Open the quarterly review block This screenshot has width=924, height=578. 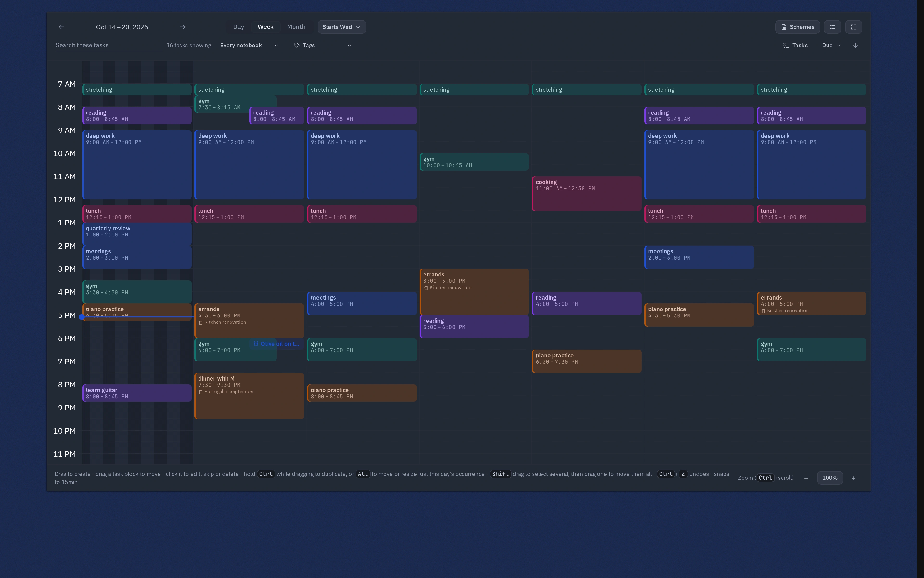coord(137,234)
